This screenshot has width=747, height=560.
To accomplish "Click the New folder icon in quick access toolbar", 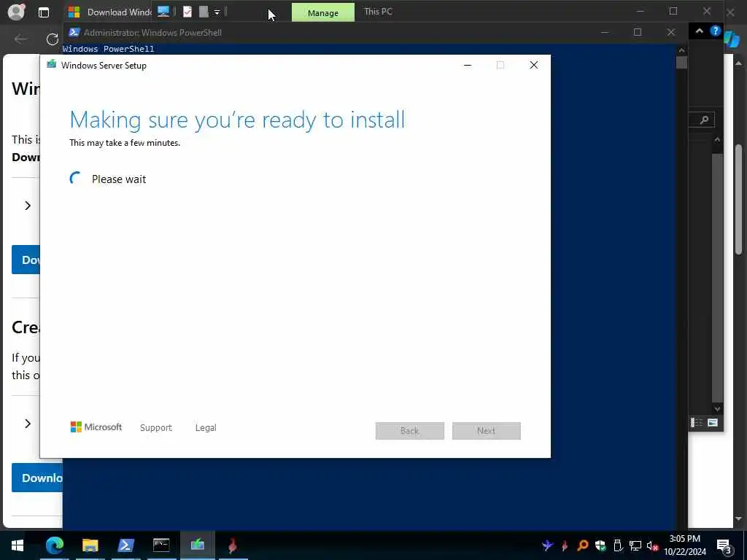I will coord(204,12).
